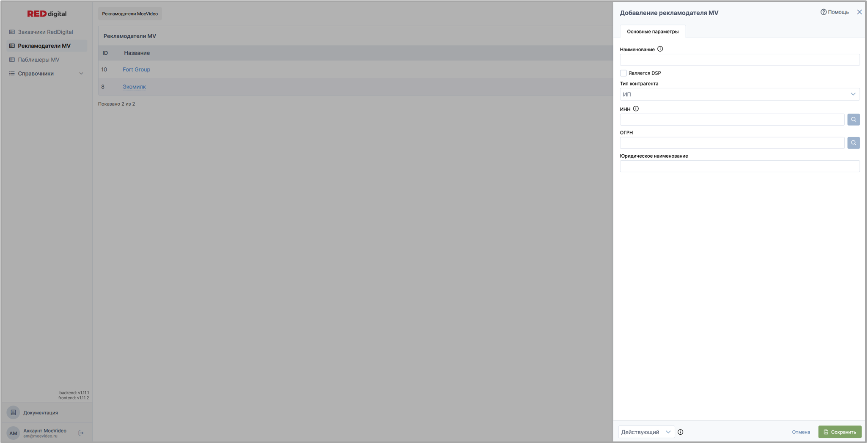
Task: Click the info icon next to ИНН
Action: (x=636, y=109)
